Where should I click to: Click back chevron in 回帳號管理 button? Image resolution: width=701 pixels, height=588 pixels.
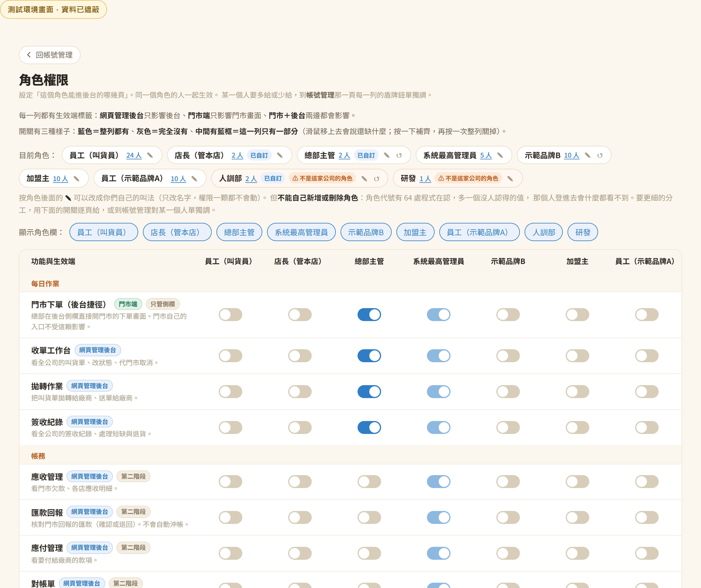tap(29, 55)
